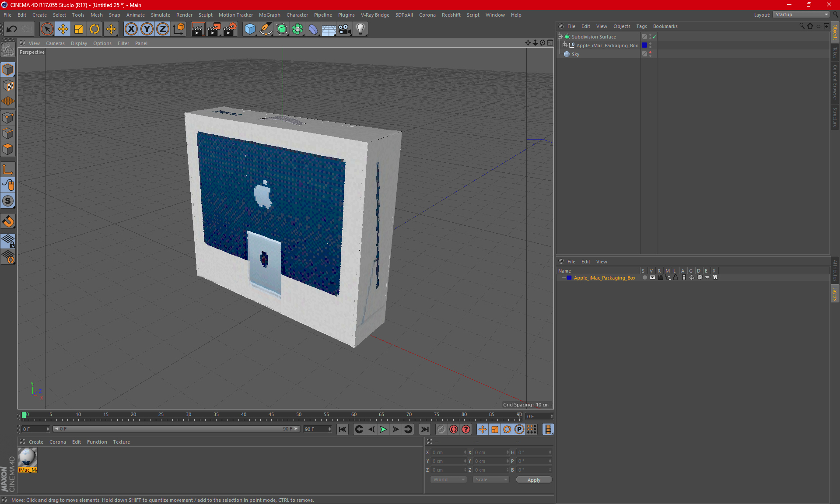Viewport: 840px width, 504px height.
Task: Open the Layout Startup dropdown
Action: 801,14
